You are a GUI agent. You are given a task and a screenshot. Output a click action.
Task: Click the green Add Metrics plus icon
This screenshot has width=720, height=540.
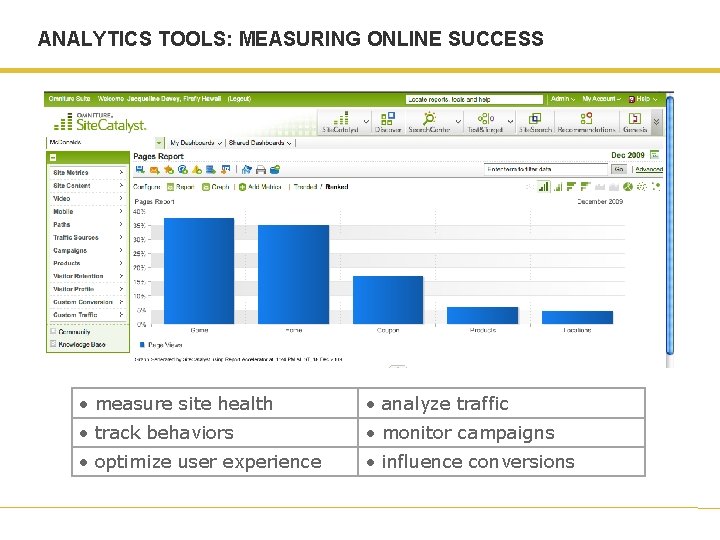point(242,187)
